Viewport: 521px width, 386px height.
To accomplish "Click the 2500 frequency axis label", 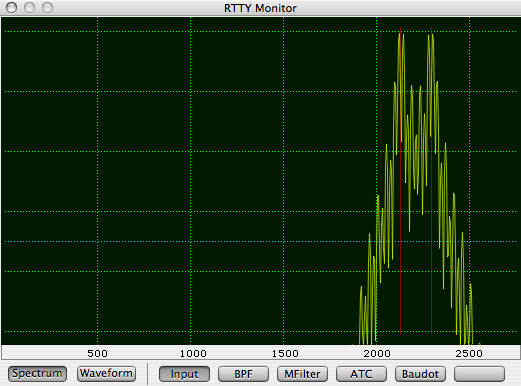I will pos(469,353).
